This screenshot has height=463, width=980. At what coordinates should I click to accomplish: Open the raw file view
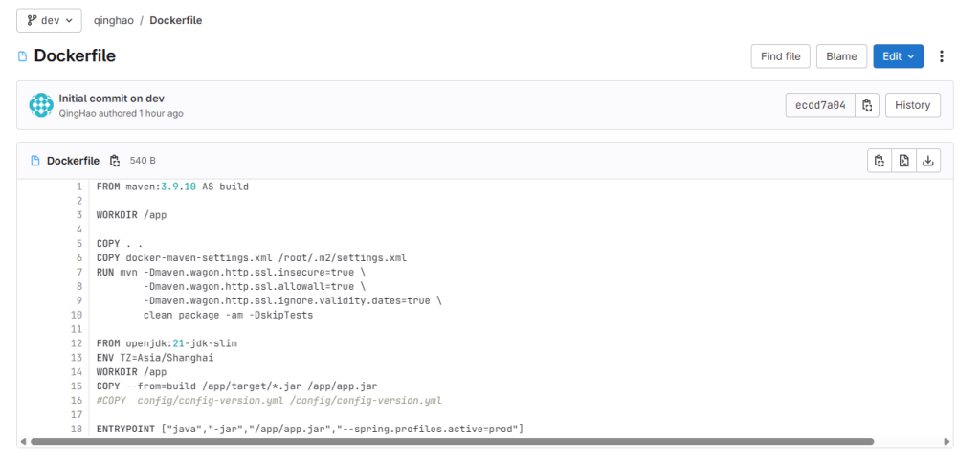point(903,161)
